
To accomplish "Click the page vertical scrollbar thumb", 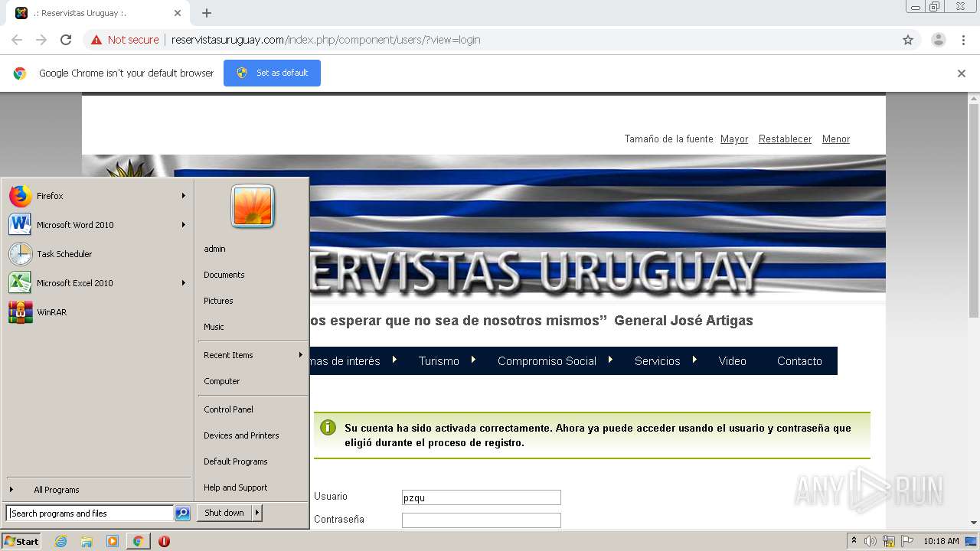I will [x=974, y=211].
